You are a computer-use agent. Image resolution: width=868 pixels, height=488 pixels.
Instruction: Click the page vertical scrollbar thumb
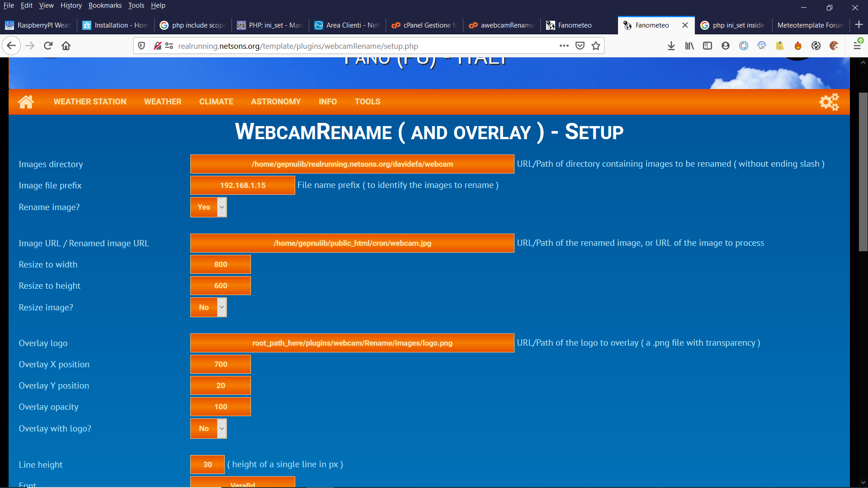tap(863, 172)
